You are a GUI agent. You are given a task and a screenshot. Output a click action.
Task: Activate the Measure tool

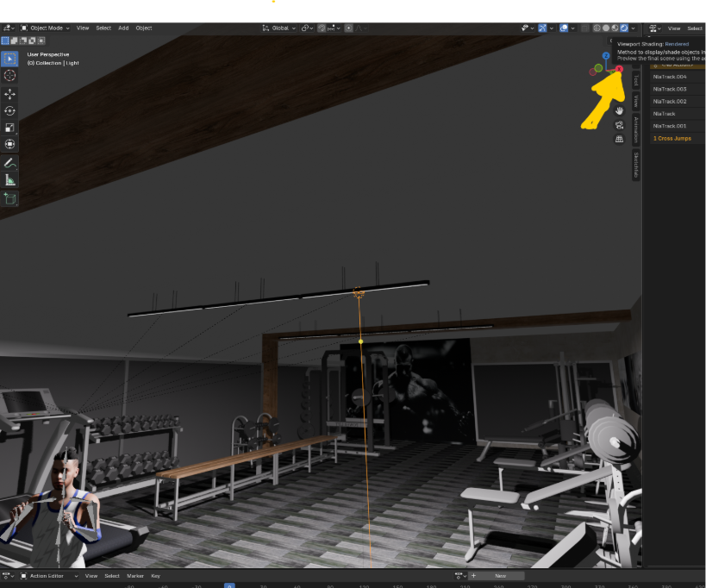pos(9,178)
